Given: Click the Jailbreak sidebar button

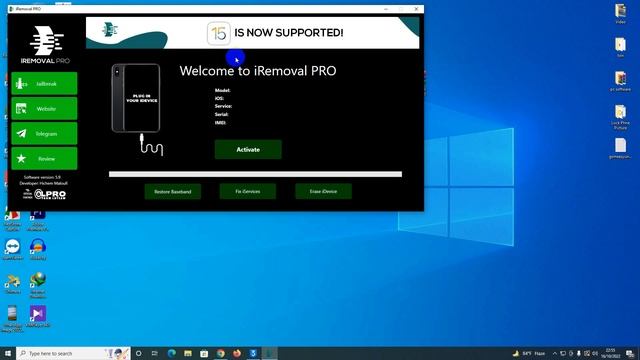Looking at the screenshot, I should pos(44,84).
